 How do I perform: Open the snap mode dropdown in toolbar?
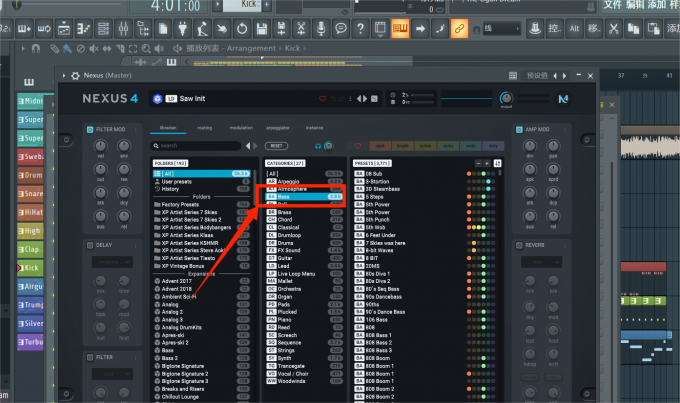pos(502,29)
